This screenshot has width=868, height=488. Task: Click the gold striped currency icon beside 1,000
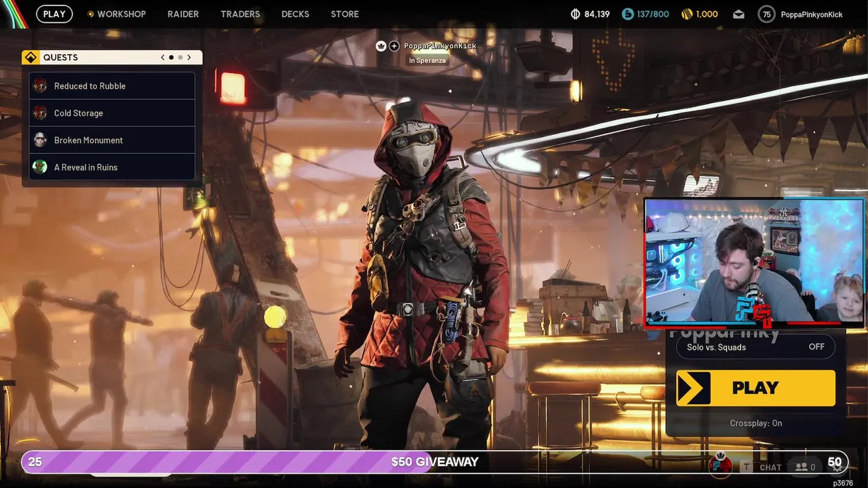coord(687,14)
